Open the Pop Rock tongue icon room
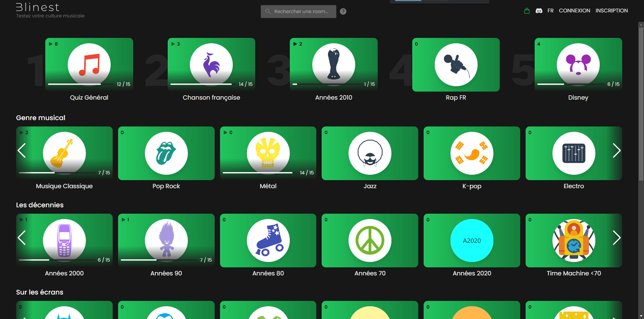 click(166, 153)
